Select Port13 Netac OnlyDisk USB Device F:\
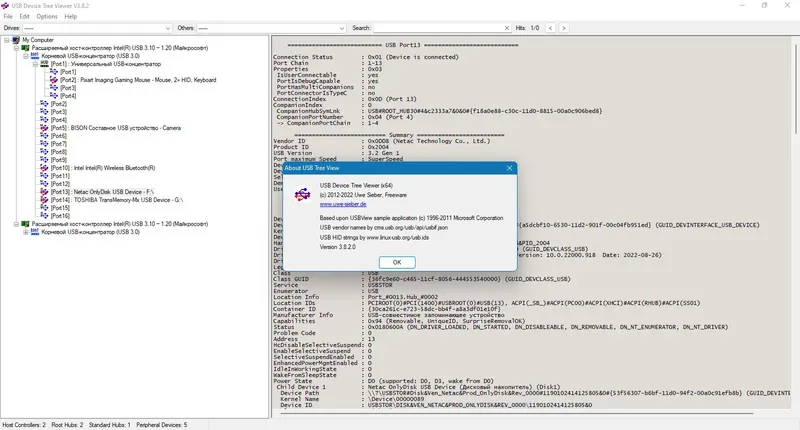 pos(102,192)
